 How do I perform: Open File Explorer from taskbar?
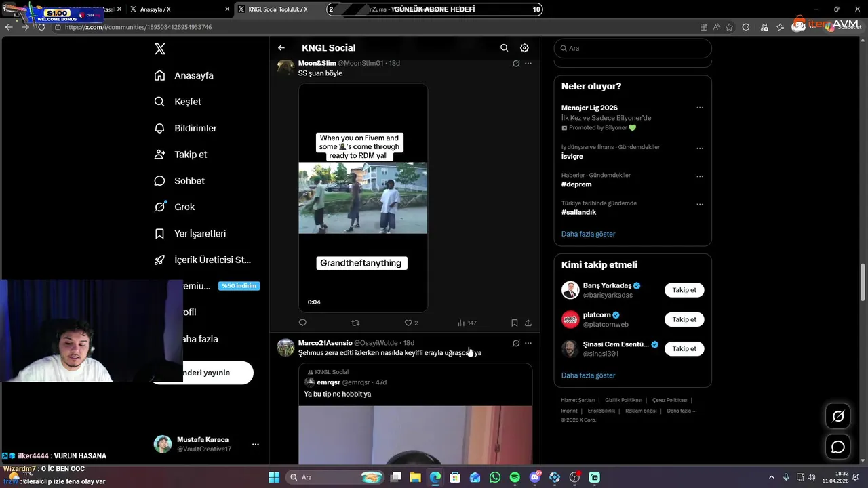coord(416,477)
